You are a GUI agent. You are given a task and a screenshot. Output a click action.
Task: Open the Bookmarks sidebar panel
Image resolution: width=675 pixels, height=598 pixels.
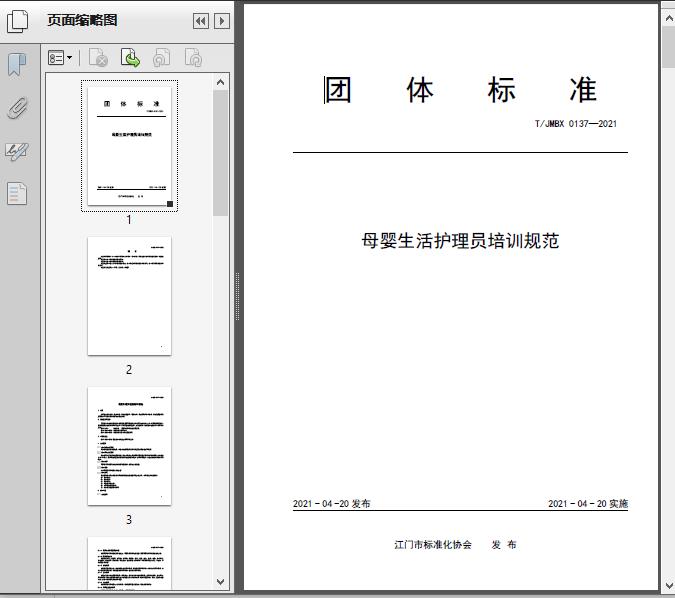[17, 65]
